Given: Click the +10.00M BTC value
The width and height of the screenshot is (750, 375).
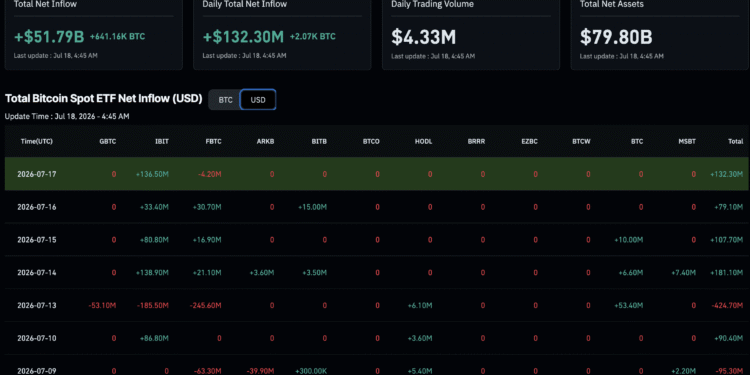Looking at the screenshot, I should (629, 240).
